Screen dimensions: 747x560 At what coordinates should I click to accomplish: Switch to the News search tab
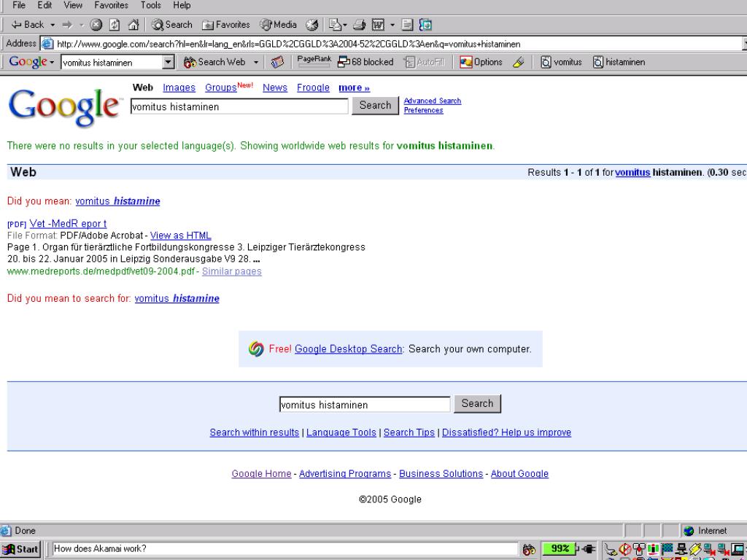coord(275,87)
